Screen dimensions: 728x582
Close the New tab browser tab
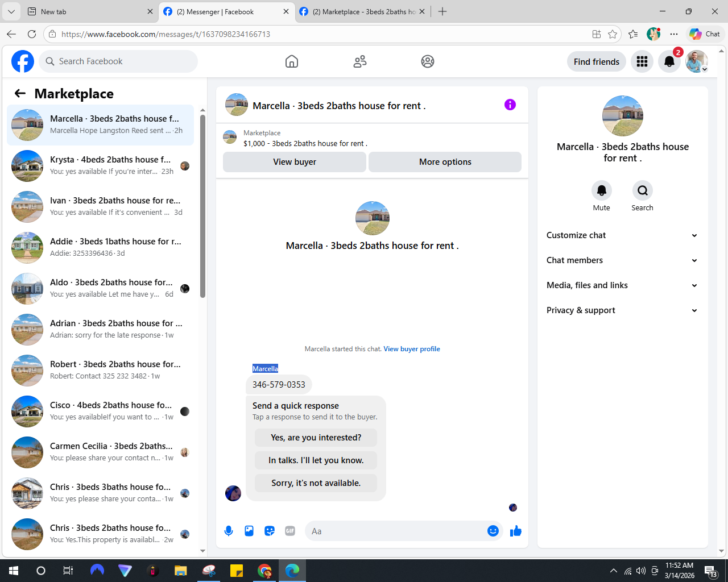pyautogui.click(x=150, y=11)
